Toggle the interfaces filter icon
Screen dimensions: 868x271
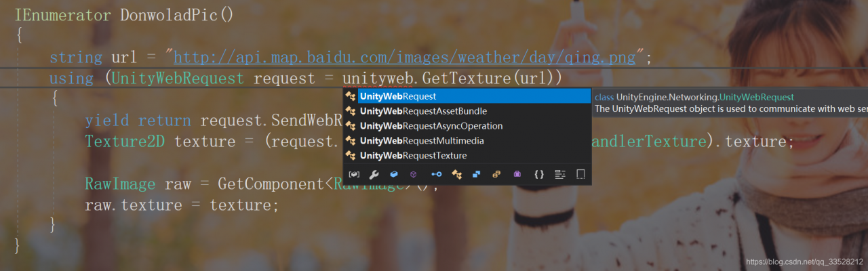coord(436,174)
